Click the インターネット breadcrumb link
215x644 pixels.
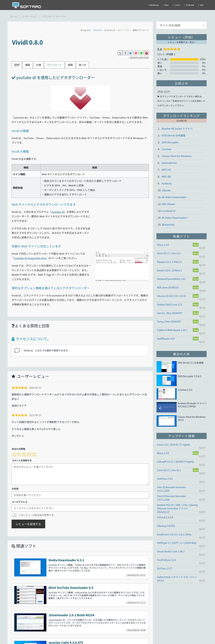pyautogui.click(x=29, y=17)
